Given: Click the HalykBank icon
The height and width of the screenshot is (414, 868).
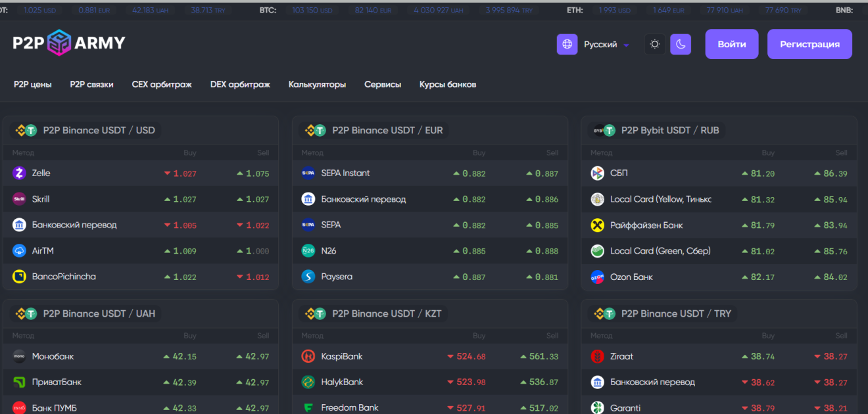Looking at the screenshot, I should pyautogui.click(x=308, y=382).
